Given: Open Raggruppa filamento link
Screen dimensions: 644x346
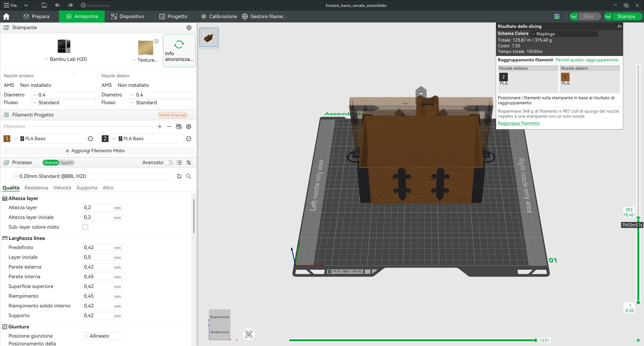Looking at the screenshot, I should pyautogui.click(x=519, y=123).
